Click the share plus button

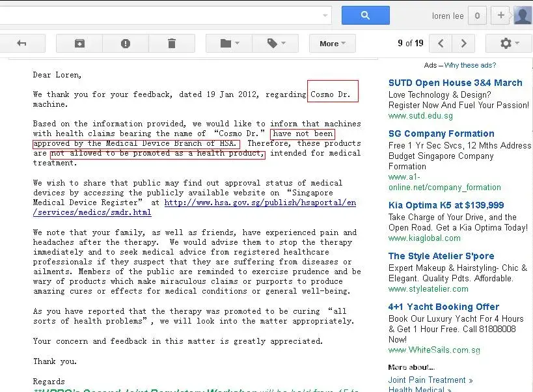tap(500, 16)
